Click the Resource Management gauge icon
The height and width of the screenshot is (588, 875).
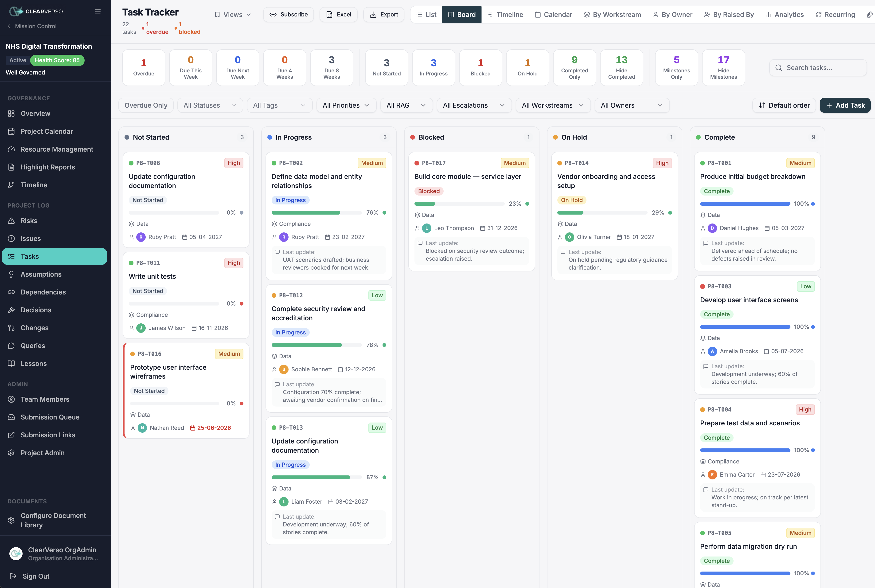coord(11,149)
